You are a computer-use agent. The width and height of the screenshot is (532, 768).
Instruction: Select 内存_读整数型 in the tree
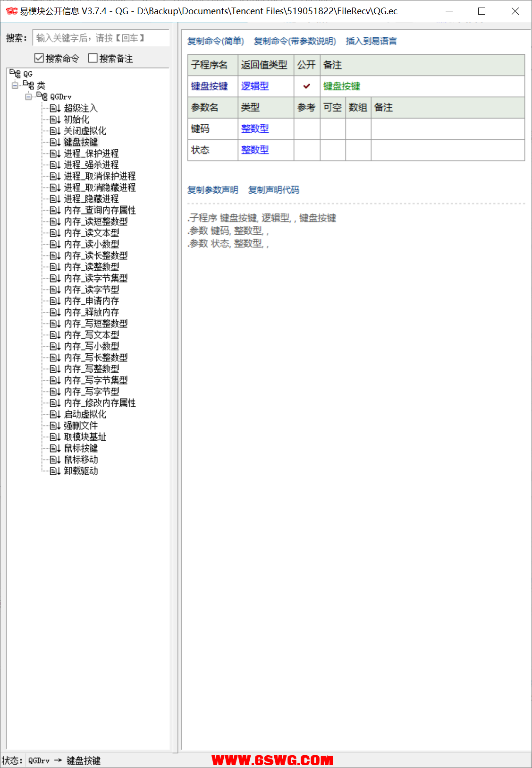[x=92, y=267]
